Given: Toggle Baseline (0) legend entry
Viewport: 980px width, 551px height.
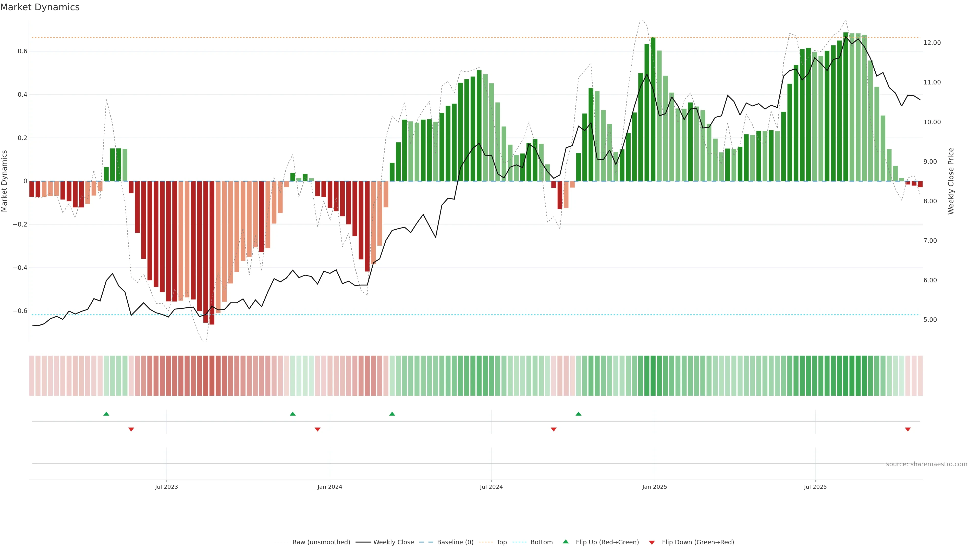Looking at the screenshot, I should coord(455,542).
